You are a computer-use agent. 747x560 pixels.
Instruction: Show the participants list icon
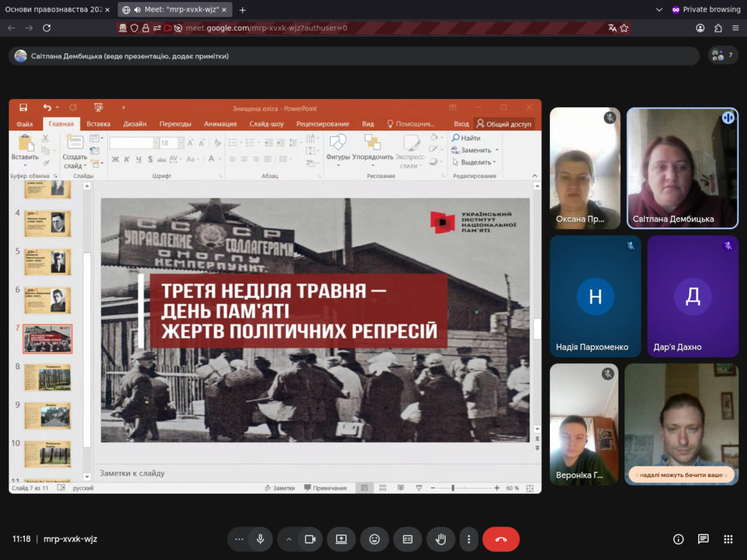(722, 55)
